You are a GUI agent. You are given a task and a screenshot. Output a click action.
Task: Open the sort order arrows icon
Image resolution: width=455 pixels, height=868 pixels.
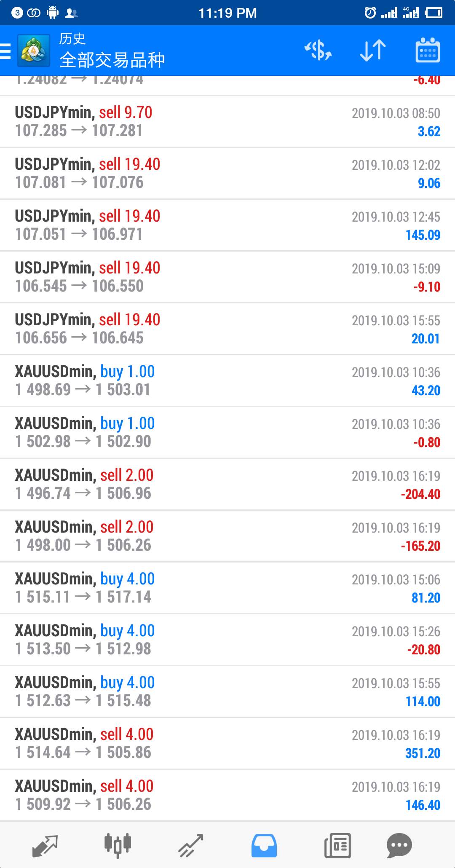[x=373, y=51]
